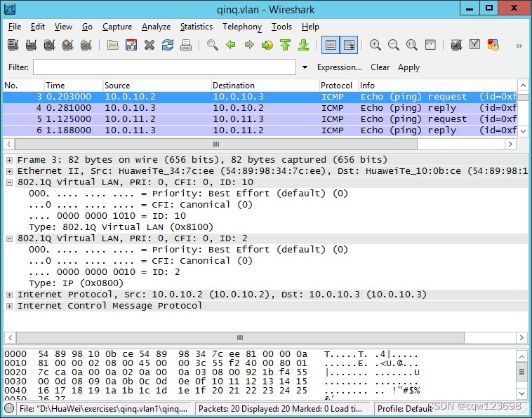Screen dimensions: 532x418
Task: Open the Go menu
Action: point(87,27)
